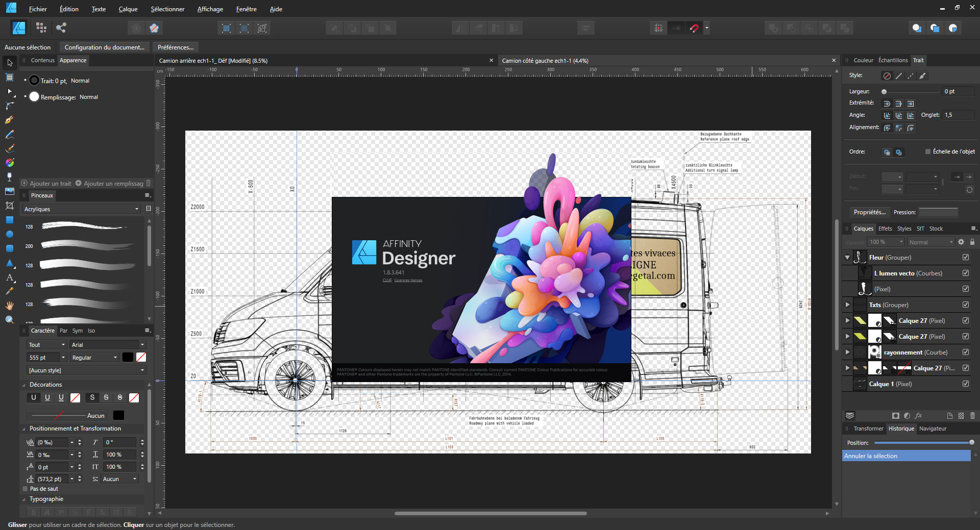Viewport: 980px width, 530px height.
Task: Switch to the Échantillons tab
Action: 893,60
